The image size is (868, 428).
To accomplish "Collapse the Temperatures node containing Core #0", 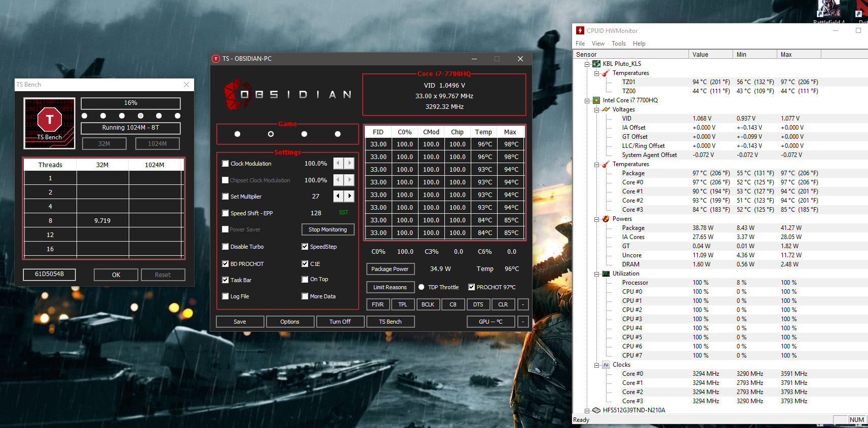I will tap(596, 165).
